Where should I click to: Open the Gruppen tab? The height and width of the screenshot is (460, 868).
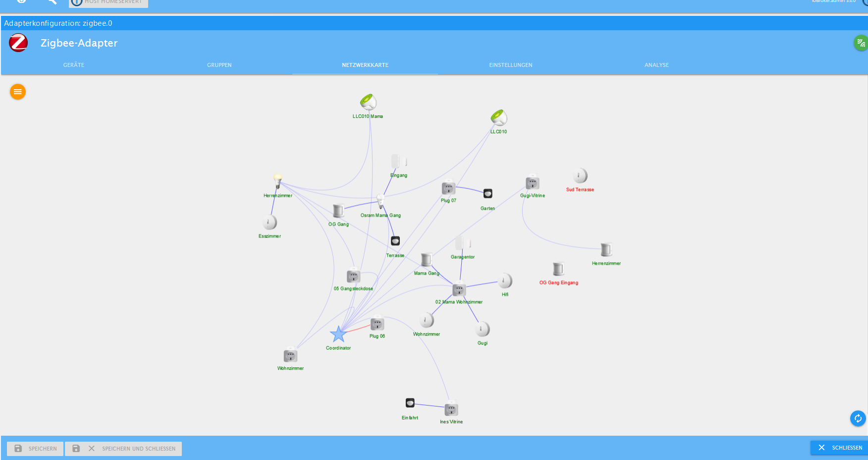click(219, 65)
